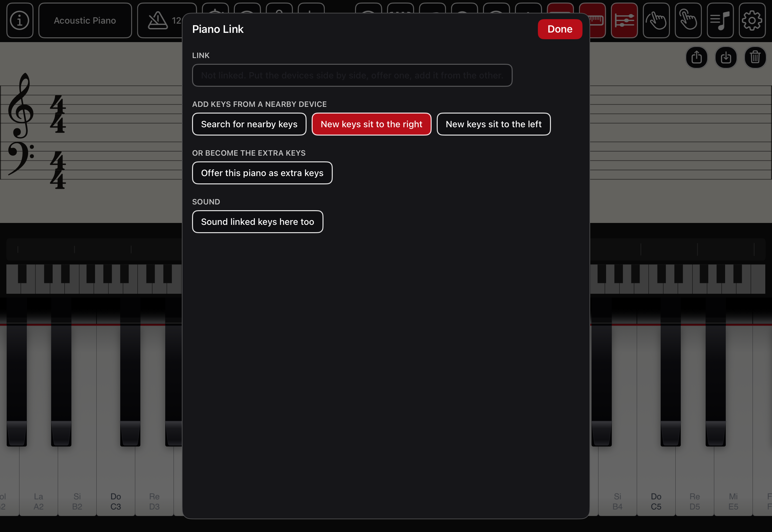Click Offer this piano as extra keys

pos(262,173)
